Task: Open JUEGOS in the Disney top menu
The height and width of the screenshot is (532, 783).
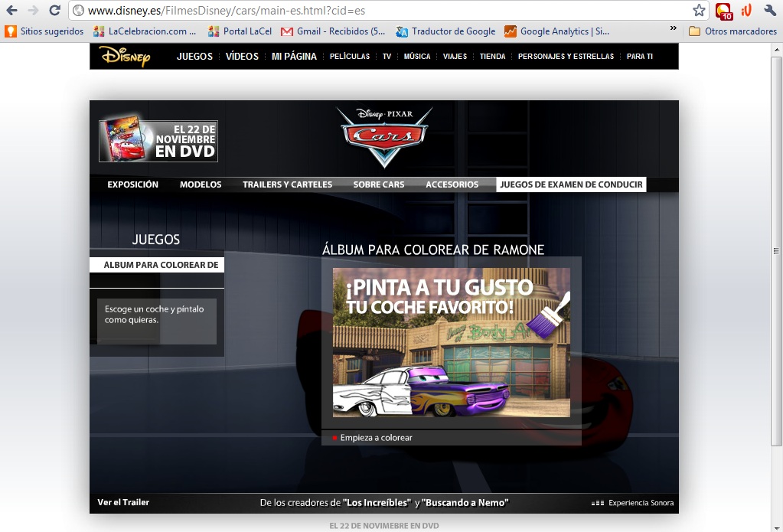Action: coord(194,57)
